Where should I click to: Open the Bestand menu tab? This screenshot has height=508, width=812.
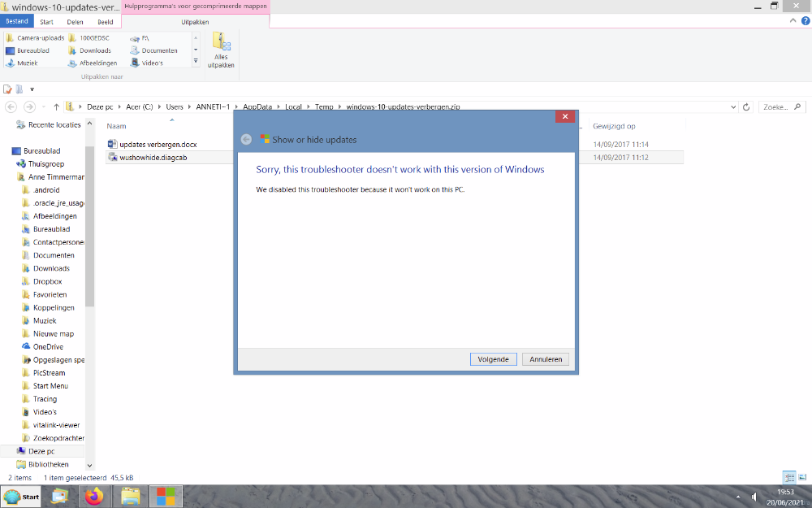pyautogui.click(x=16, y=22)
